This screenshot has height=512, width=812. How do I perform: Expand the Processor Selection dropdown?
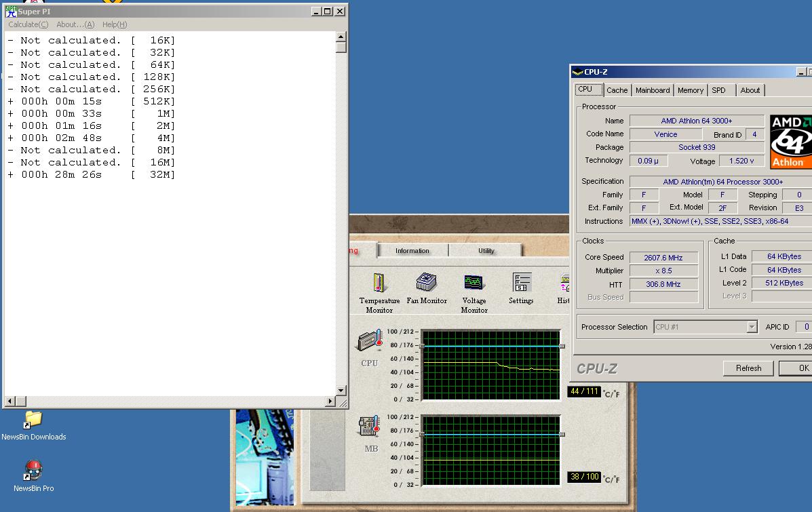[x=752, y=327]
